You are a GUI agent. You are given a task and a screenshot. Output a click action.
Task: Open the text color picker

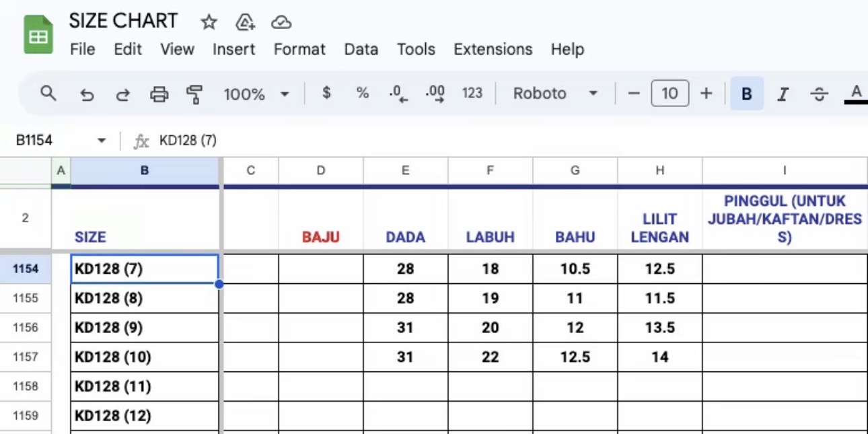pos(856,94)
